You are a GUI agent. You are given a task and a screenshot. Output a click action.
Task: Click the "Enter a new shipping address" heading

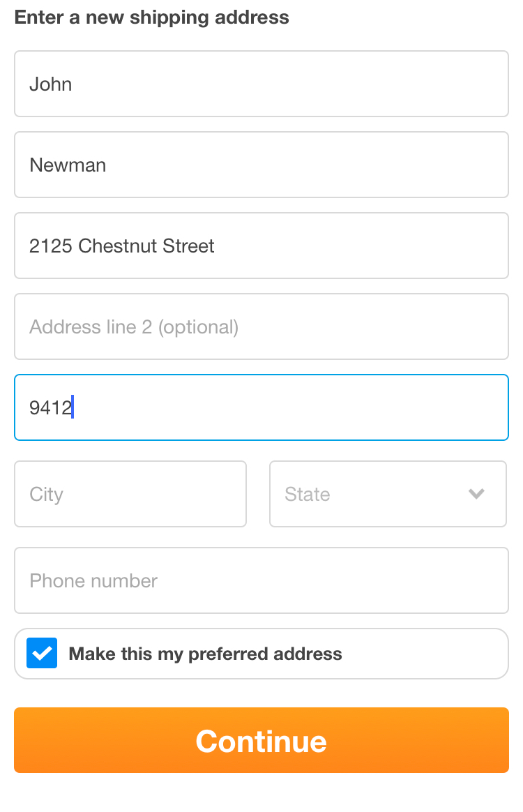152,17
